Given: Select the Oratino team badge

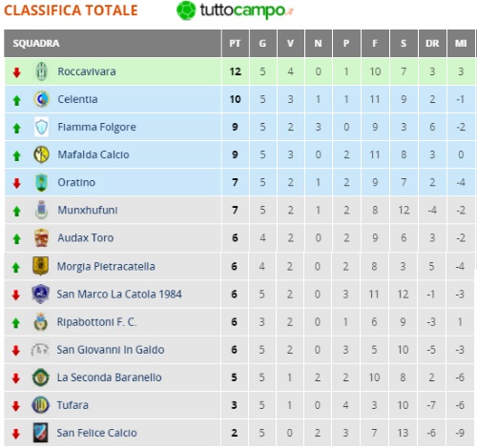Looking at the screenshot, I should coord(41,182).
